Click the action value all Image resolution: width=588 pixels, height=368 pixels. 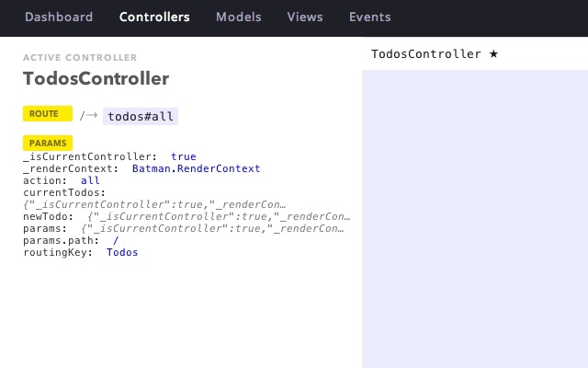(x=90, y=180)
